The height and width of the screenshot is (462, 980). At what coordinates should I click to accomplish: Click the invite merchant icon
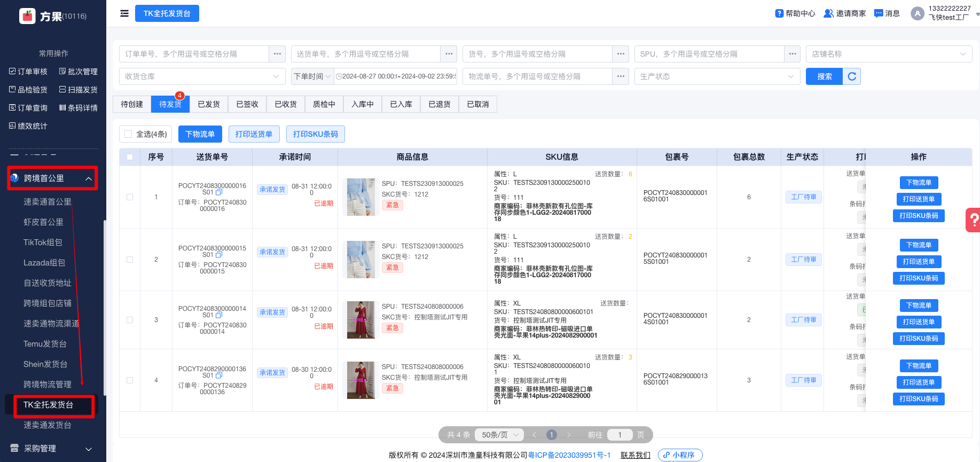click(x=828, y=13)
